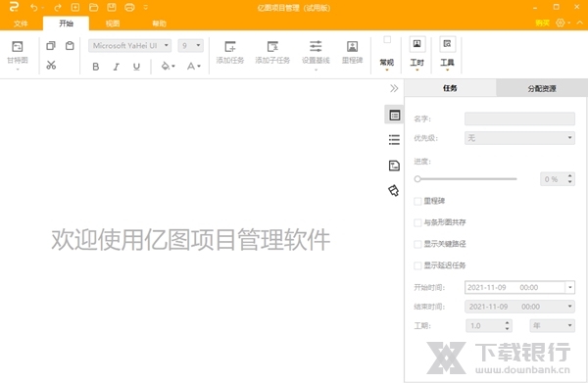Collapse the ribbon with the caret
The width and height of the screenshot is (588, 383).
tap(580, 23)
